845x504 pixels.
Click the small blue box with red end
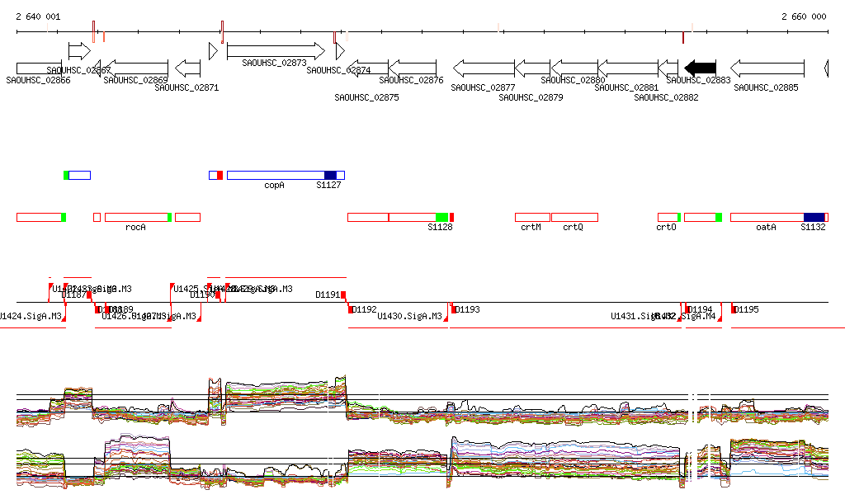(x=216, y=175)
